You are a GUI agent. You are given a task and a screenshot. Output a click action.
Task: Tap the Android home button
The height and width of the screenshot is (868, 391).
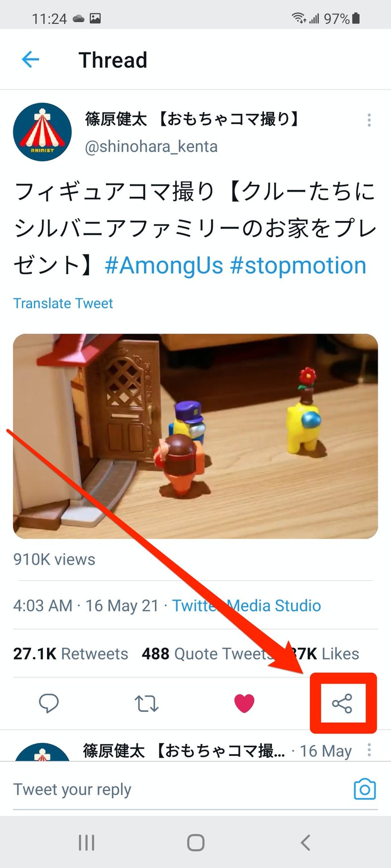click(x=195, y=843)
